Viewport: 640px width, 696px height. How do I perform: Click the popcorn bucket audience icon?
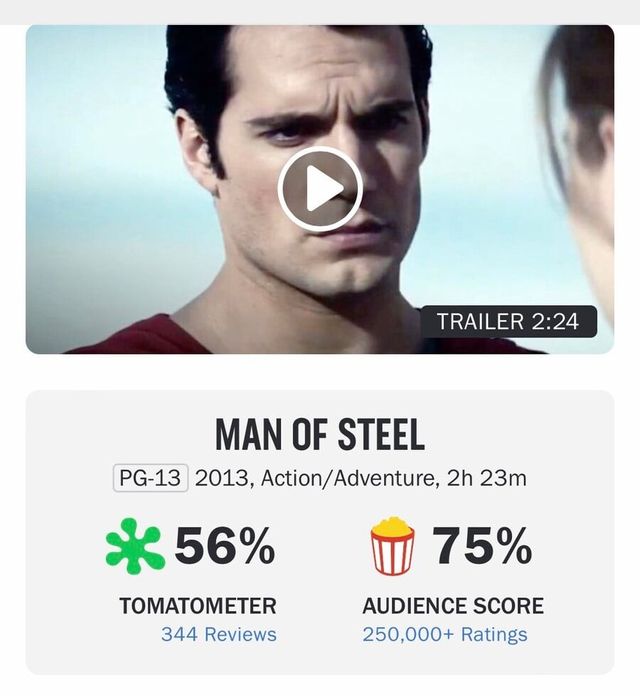point(392,546)
